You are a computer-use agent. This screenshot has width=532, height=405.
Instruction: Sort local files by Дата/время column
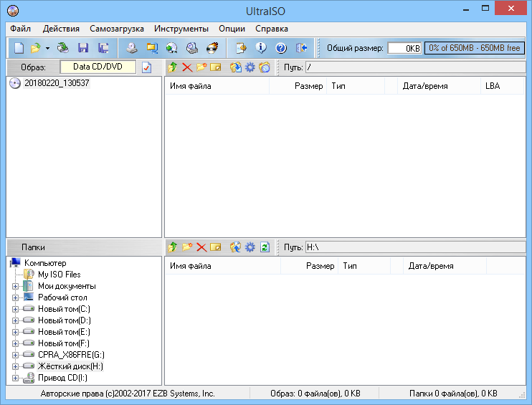pyautogui.click(x=445, y=266)
